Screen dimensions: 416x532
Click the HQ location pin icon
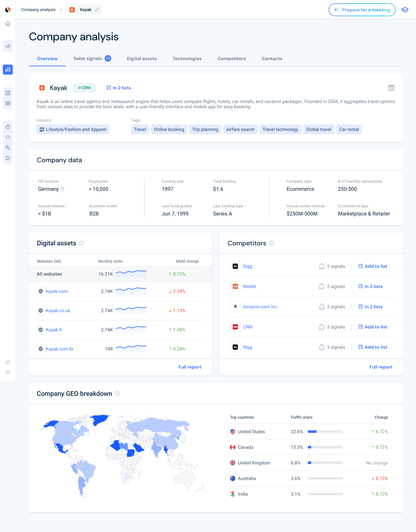63,189
